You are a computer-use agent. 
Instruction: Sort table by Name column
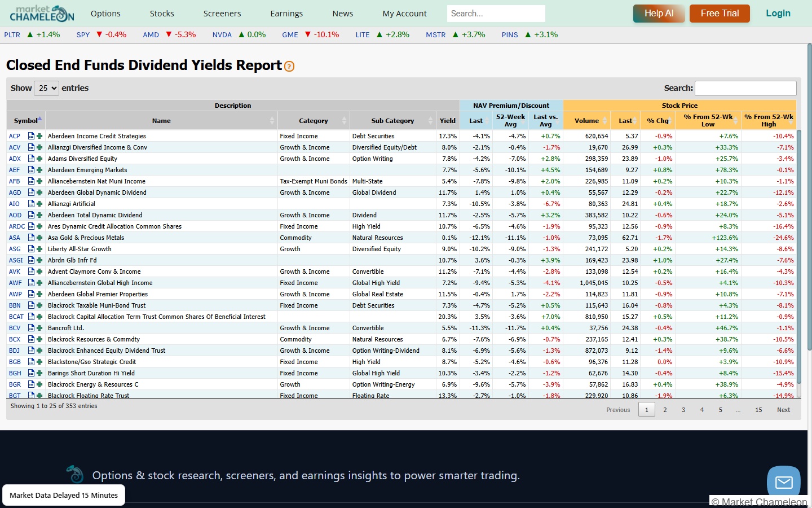[x=161, y=121]
